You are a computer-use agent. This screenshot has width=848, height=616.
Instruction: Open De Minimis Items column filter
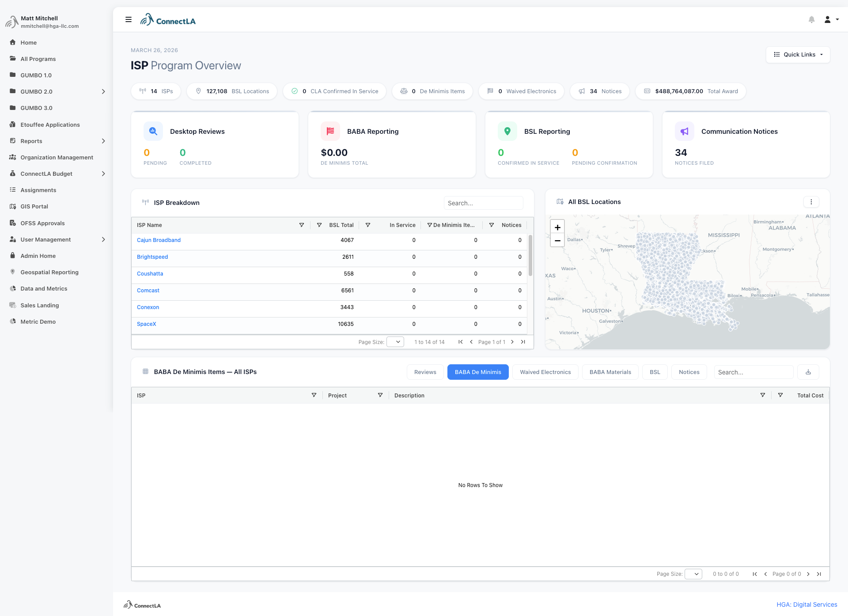(x=429, y=225)
